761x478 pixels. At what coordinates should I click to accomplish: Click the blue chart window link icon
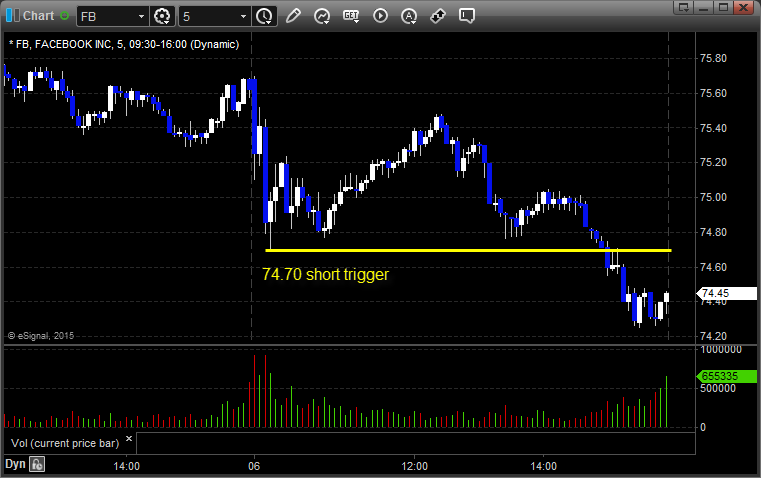[13, 16]
